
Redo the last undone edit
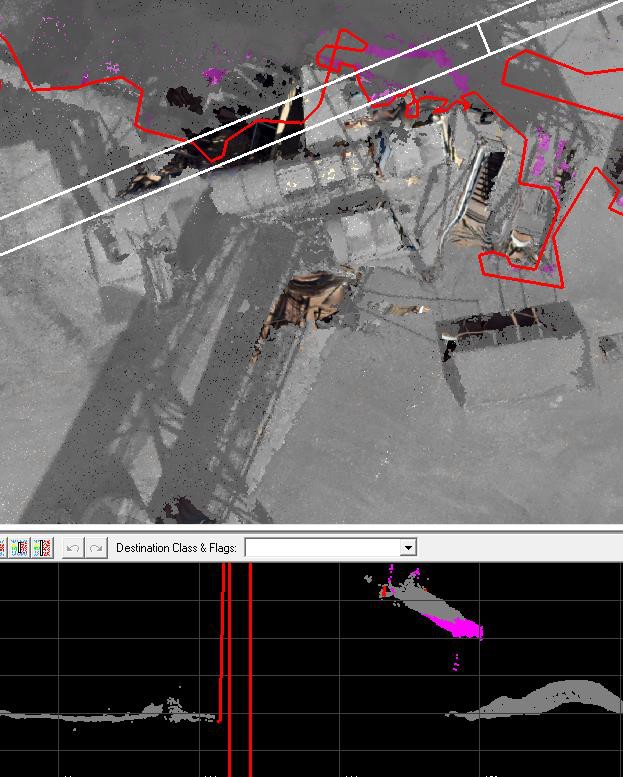click(x=96, y=548)
